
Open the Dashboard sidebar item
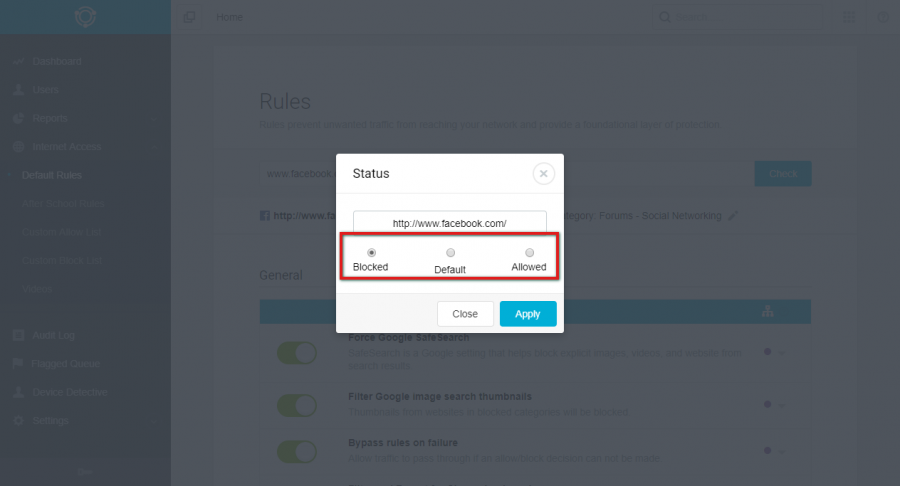click(57, 61)
